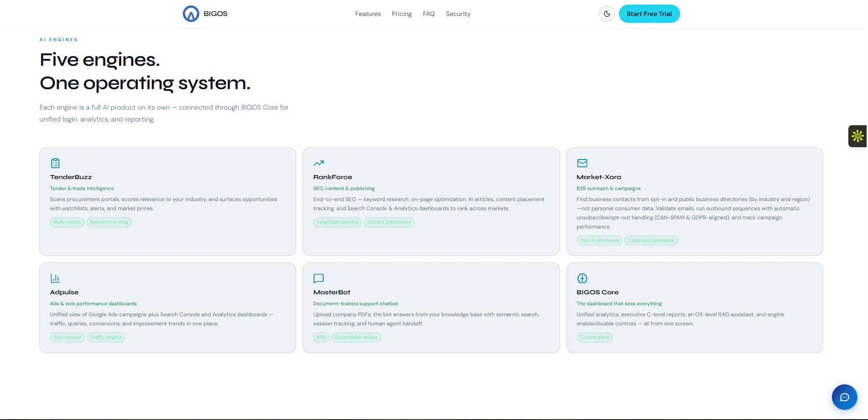The image size is (868, 420).
Task: Click the MasterBot speech bubble icon
Action: pyautogui.click(x=319, y=278)
